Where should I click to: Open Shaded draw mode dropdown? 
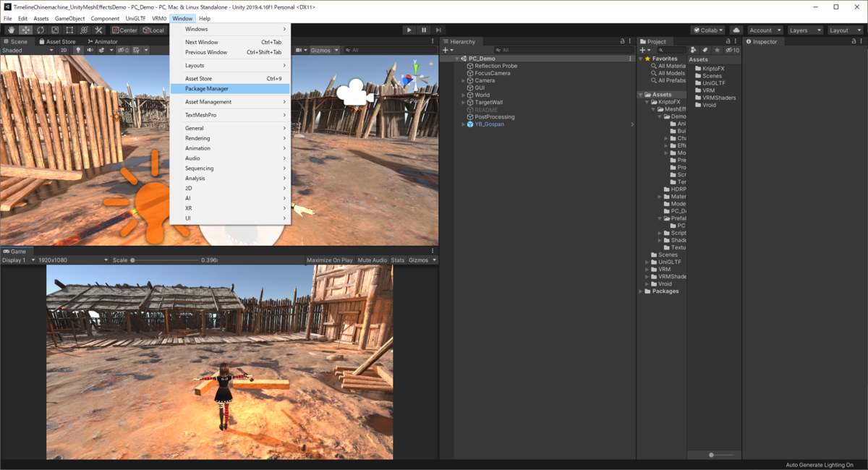click(x=27, y=51)
